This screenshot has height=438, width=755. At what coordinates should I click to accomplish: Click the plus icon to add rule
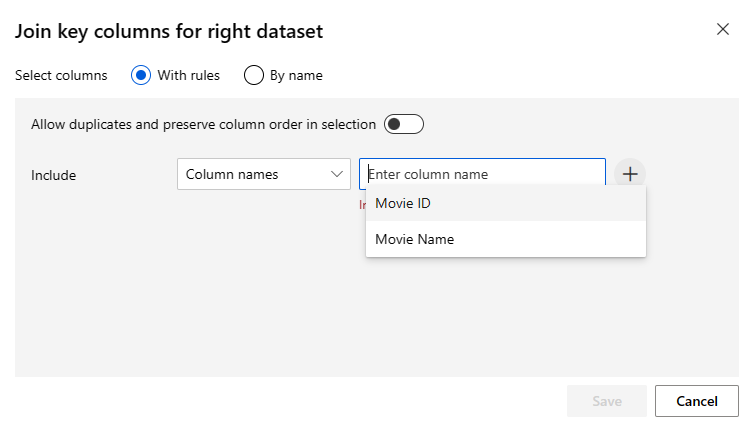pyautogui.click(x=630, y=174)
